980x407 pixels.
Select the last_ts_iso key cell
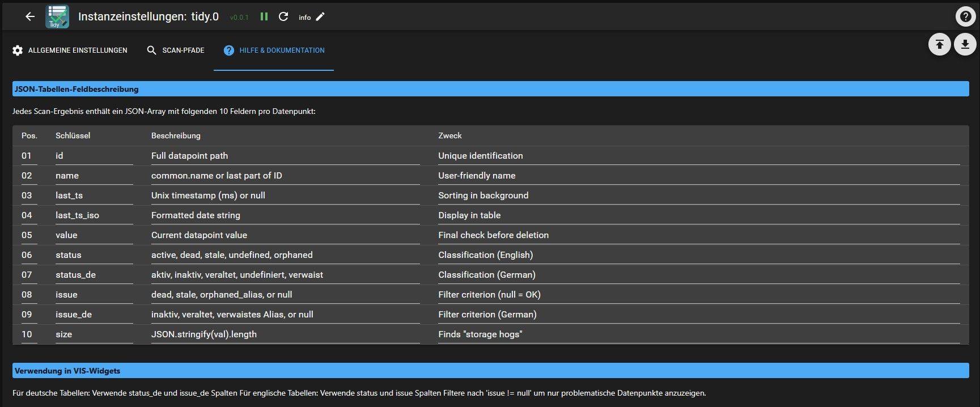77,215
